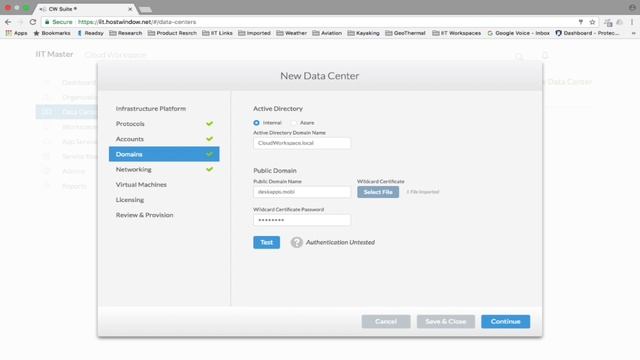
Task: Focus the Public Domain Name field
Action: click(x=302, y=192)
